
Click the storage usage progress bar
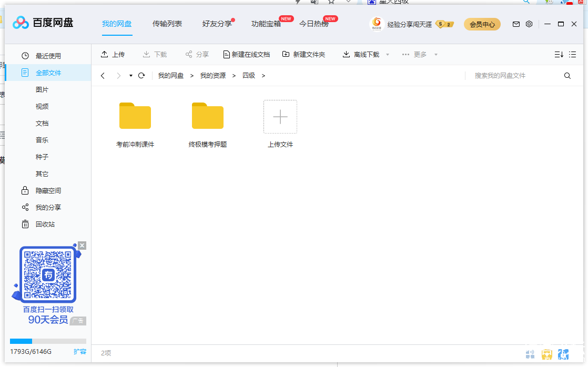click(x=48, y=341)
